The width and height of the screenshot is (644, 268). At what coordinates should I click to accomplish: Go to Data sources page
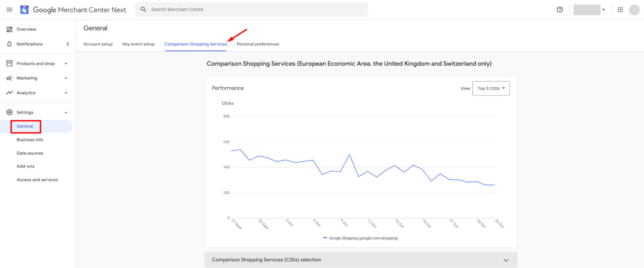tap(30, 153)
